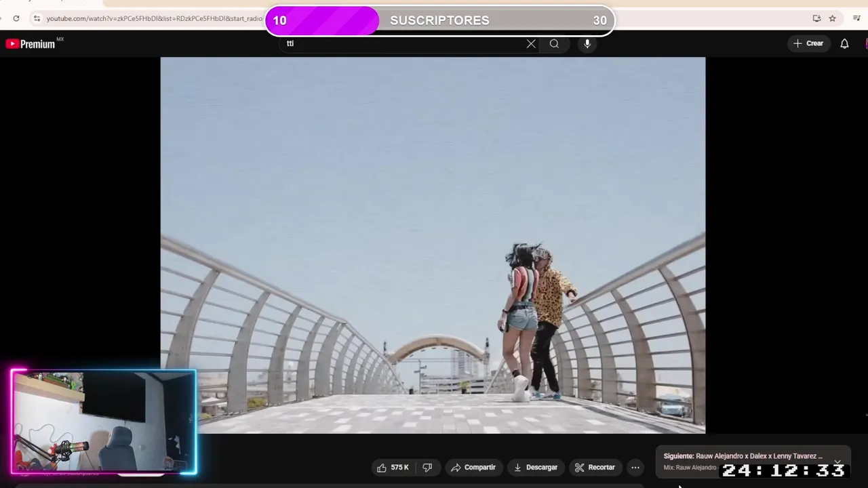Open the media control icon in the browser toolbar
The width and height of the screenshot is (868, 488).
[856, 18]
